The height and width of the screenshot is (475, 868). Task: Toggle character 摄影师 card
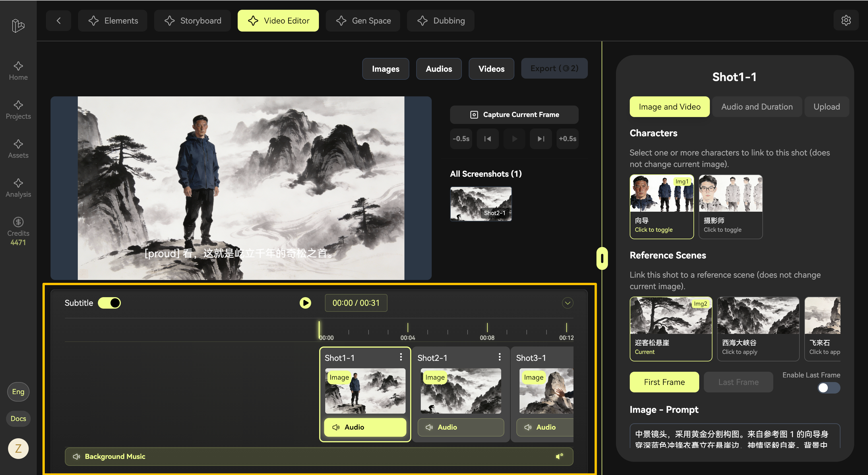coord(730,206)
